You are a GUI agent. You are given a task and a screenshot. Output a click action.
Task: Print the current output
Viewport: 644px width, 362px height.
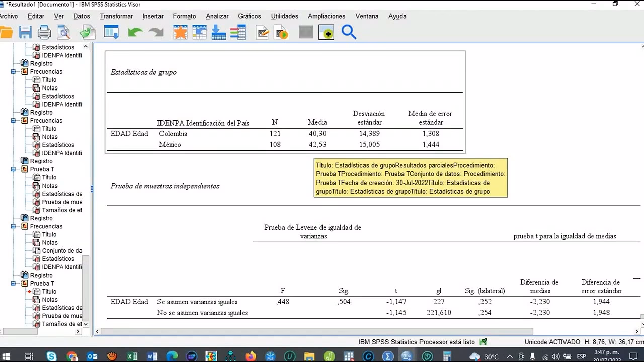point(44,32)
